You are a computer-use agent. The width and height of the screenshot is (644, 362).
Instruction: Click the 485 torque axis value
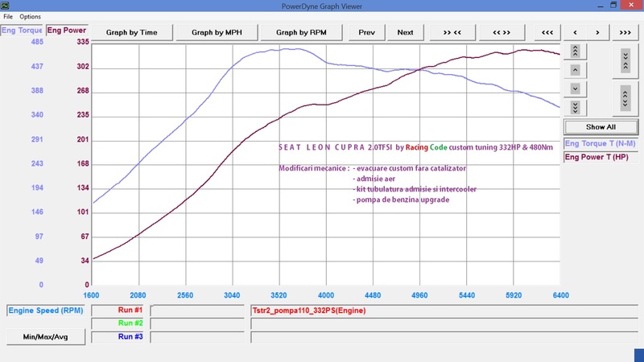point(37,42)
